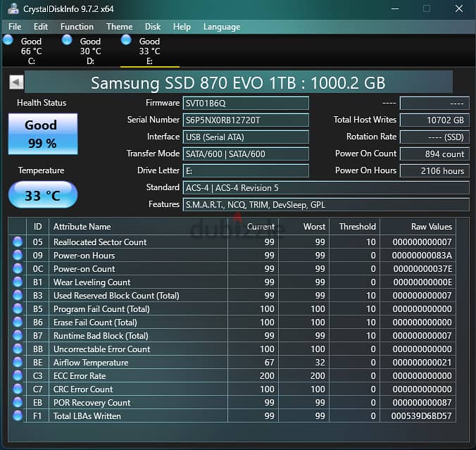Screen dimensions: 476x450
Task: Click the Threshold column header
Action: pyautogui.click(x=355, y=227)
